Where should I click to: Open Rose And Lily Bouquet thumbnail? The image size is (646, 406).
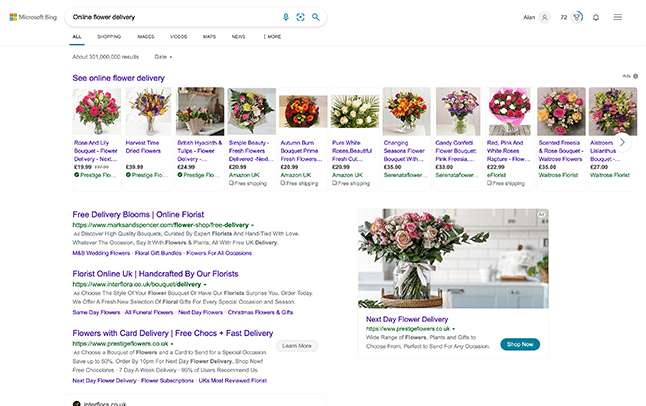[97, 111]
